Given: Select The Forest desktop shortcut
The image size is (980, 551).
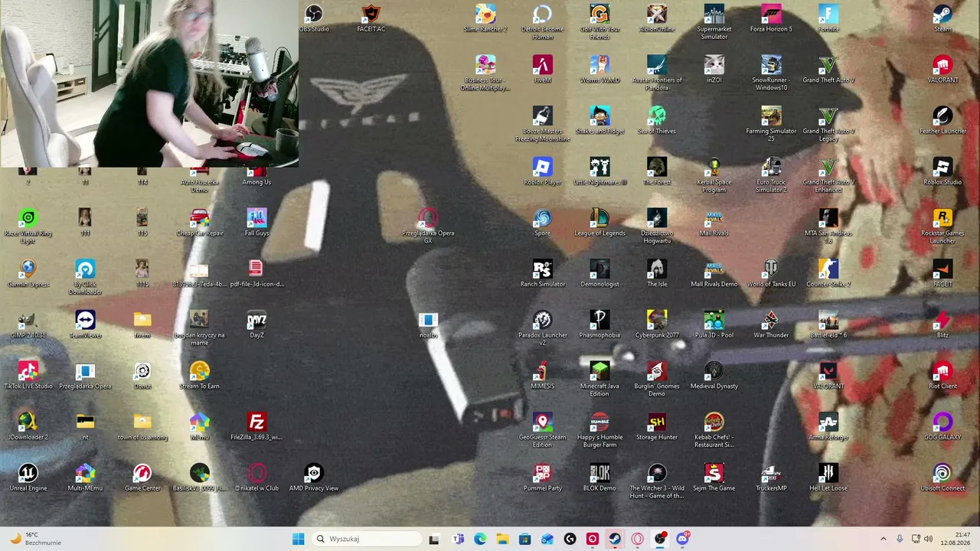Looking at the screenshot, I should point(657,171).
